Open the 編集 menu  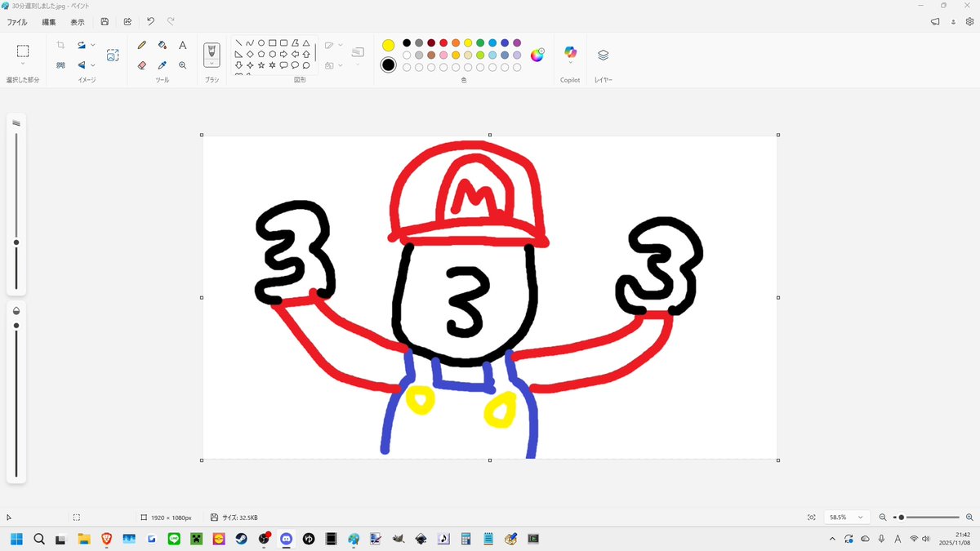[49, 22]
